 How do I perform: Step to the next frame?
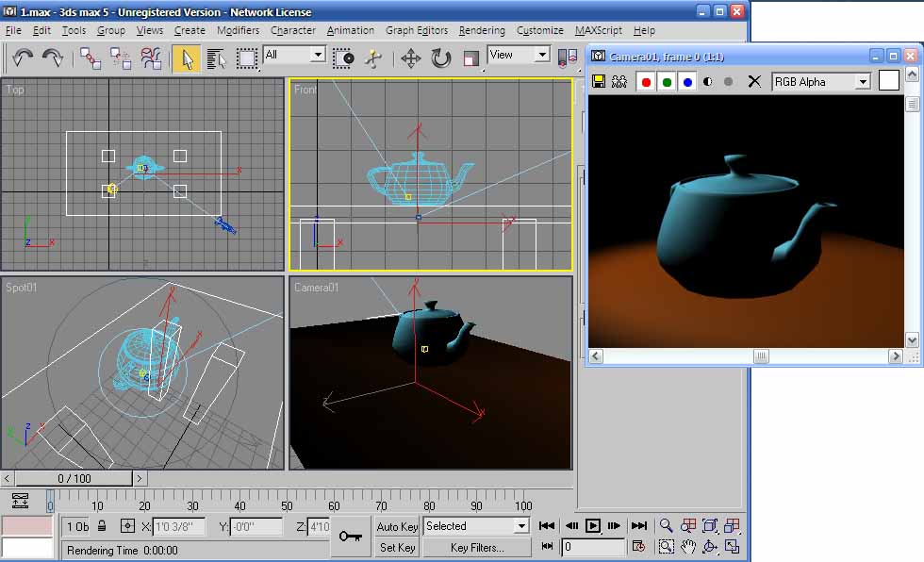[614, 525]
